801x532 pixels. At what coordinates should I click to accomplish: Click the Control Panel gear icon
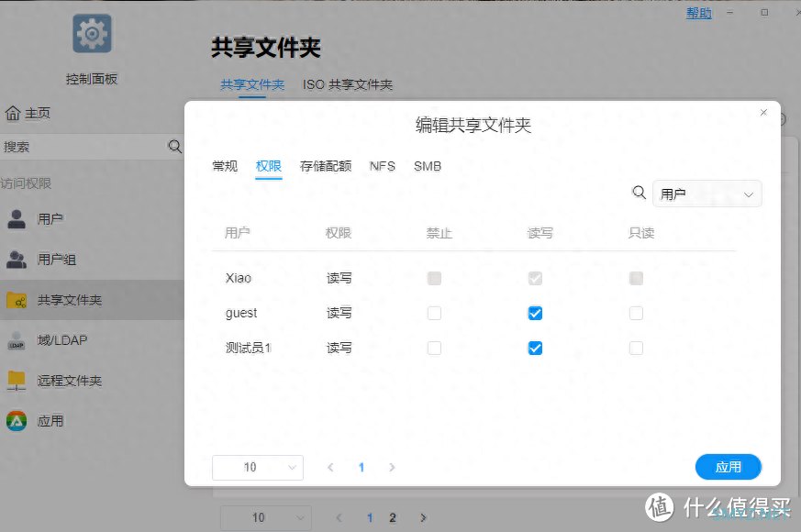pos(92,34)
